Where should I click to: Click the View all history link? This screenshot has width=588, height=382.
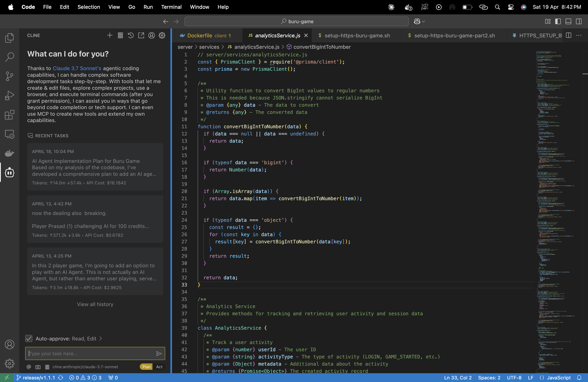click(95, 304)
